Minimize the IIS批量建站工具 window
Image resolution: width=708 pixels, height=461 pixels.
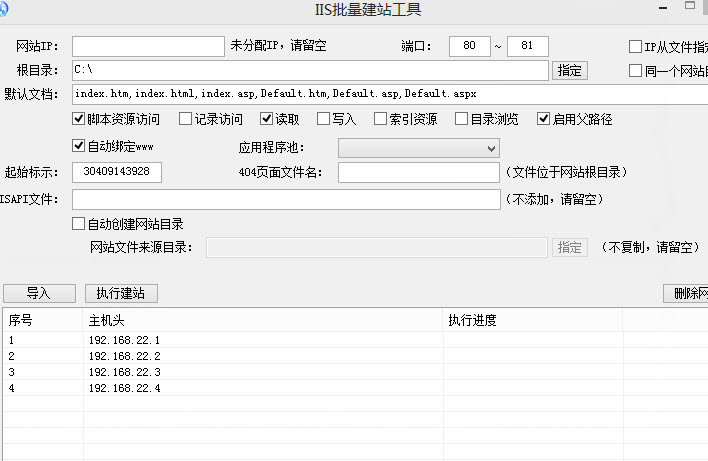(663, 8)
